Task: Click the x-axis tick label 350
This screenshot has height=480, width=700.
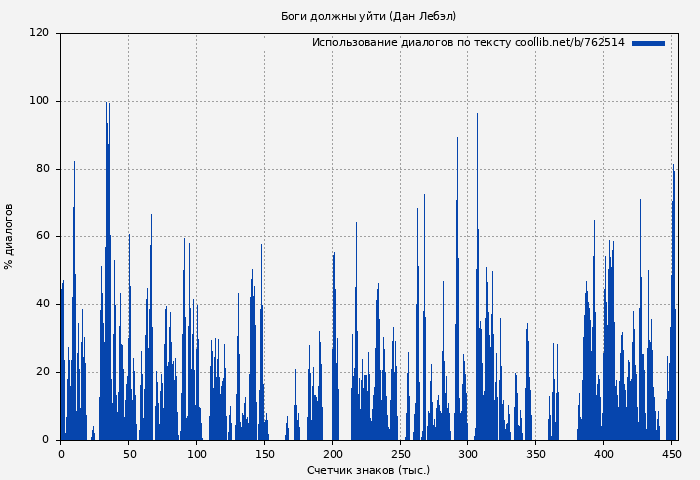Action: pyautogui.click(x=536, y=454)
